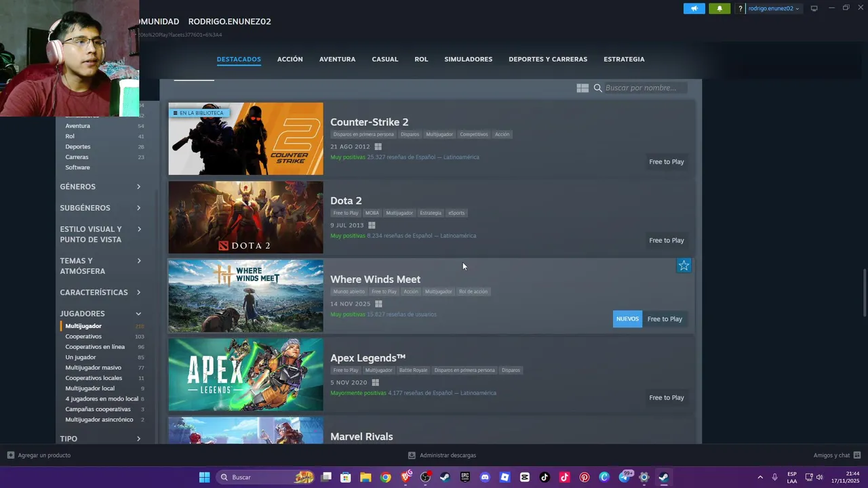Click the Battle Royale tag on Apex Legends

(x=413, y=370)
